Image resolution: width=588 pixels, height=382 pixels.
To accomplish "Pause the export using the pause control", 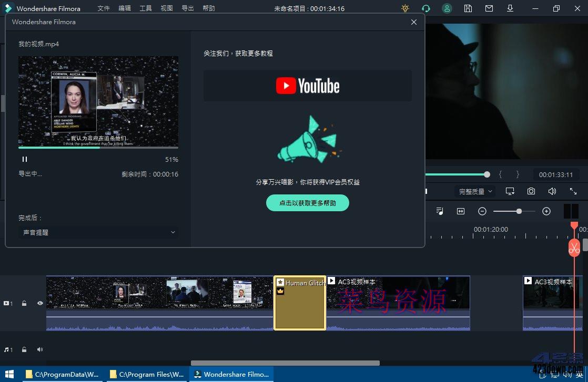I will pos(24,159).
